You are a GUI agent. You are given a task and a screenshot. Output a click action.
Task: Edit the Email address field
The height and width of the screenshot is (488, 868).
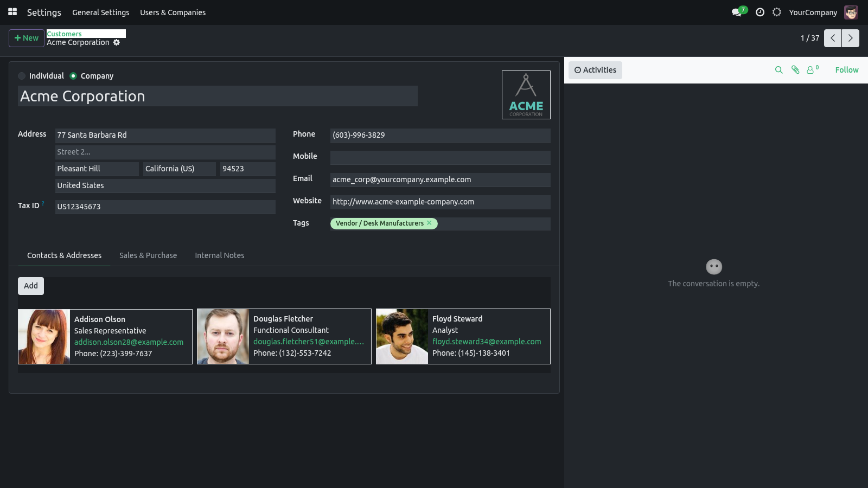[441, 179]
